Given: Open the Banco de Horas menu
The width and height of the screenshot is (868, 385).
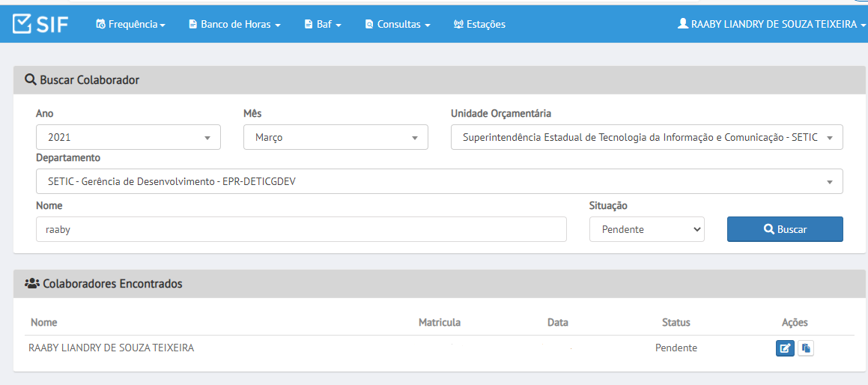Looking at the screenshot, I should click(x=235, y=25).
